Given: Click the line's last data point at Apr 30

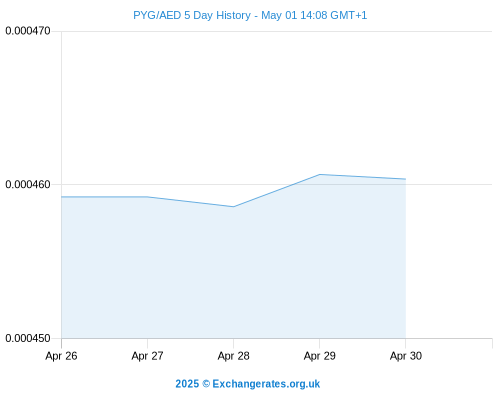Looking at the screenshot, I should pos(405,179).
